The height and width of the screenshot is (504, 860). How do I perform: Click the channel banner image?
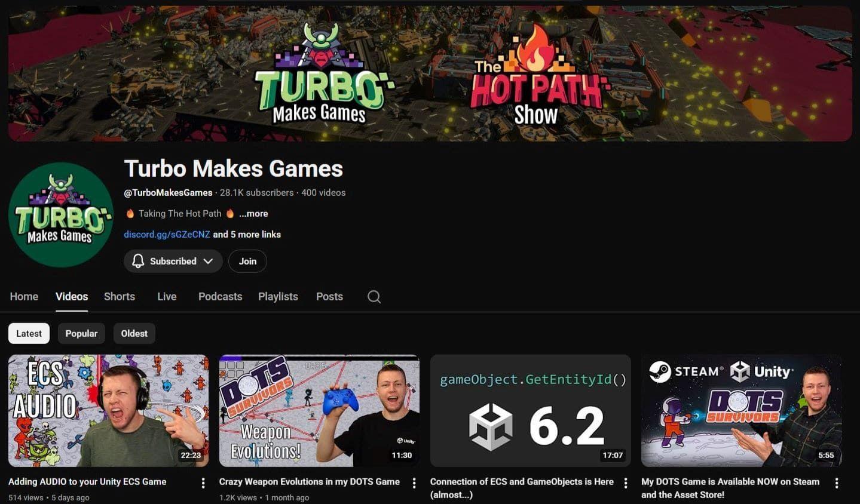[430, 74]
